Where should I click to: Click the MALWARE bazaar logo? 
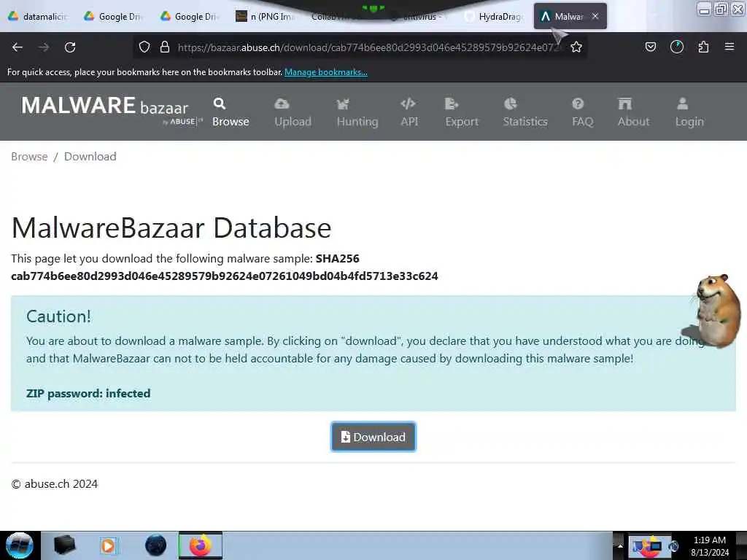pos(112,109)
